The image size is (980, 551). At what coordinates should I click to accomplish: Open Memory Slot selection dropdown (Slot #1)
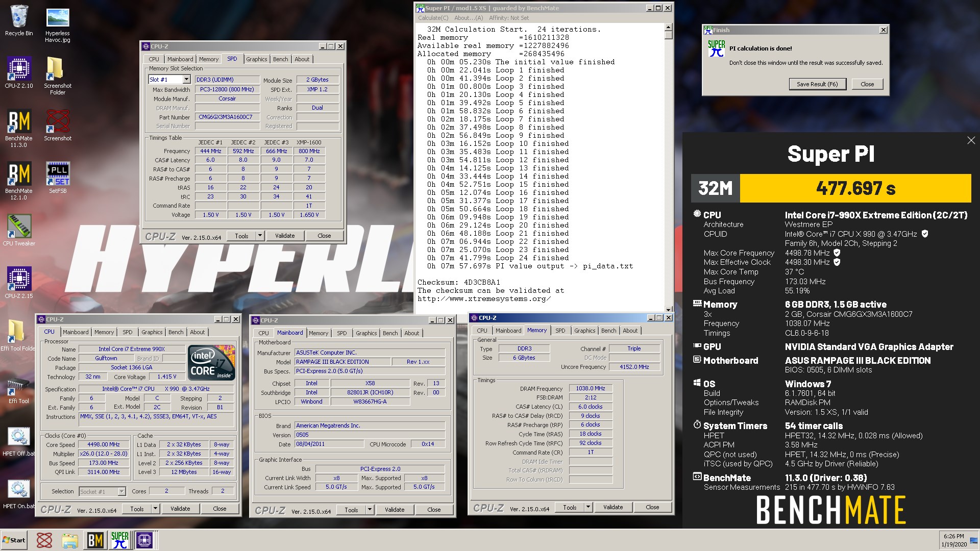186,80
